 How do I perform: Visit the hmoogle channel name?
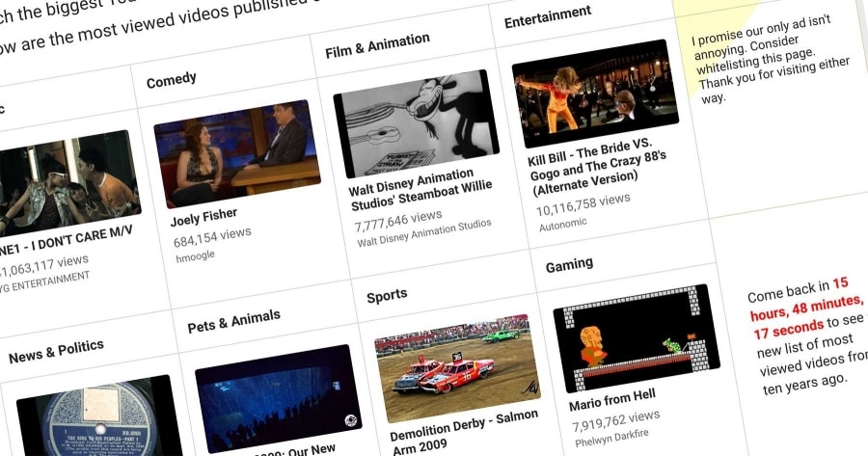[195, 255]
